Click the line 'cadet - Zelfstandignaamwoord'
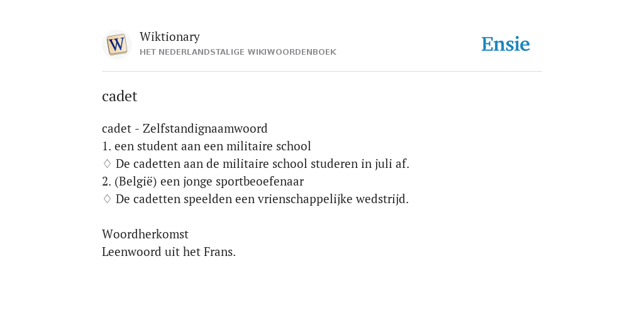The width and height of the screenshot is (644, 322). [x=185, y=128]
